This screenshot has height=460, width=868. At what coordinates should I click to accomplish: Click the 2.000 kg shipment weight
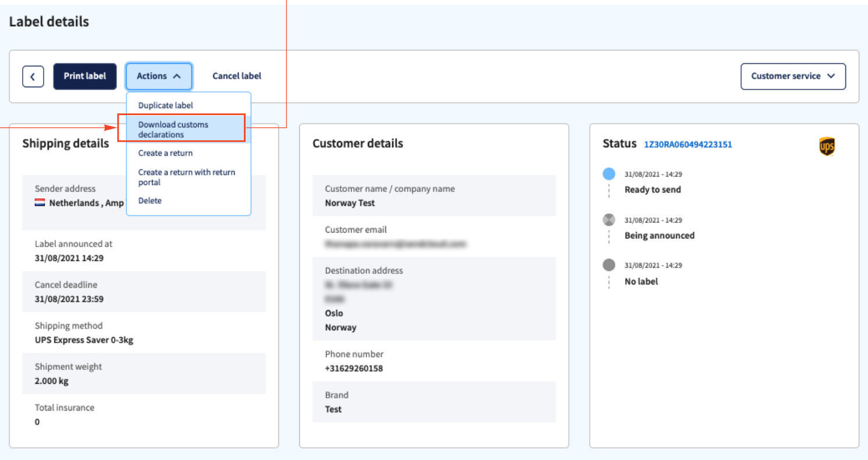click(x=52, y=381)
